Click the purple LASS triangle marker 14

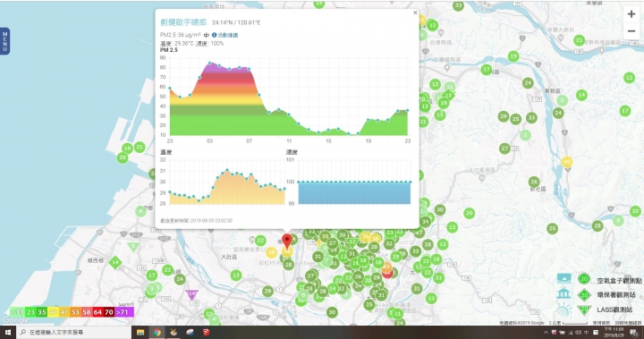[191, 293]
